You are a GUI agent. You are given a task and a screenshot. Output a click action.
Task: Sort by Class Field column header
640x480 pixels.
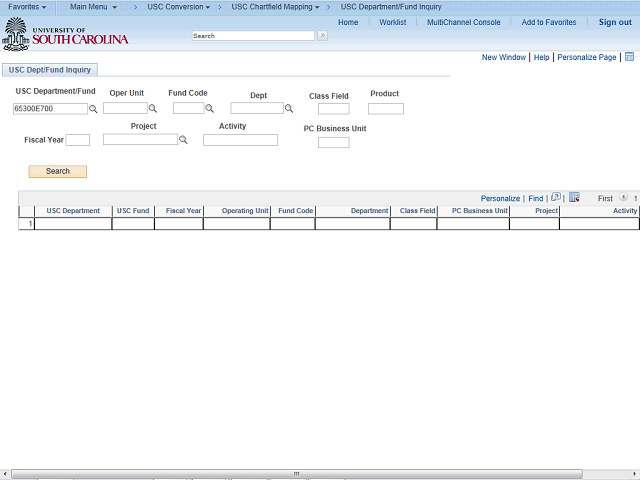click(x=417, y=211)
